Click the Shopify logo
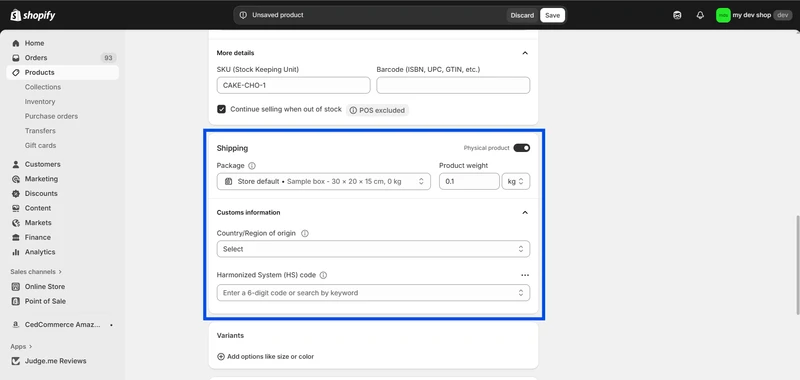Viewport: 800px width, 380px height. [x=33, y=15]
